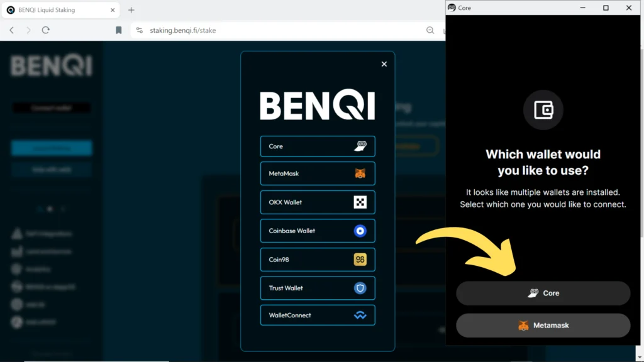
Task: Click the bookmark icon beside address bar
Action: pos(119,30)
